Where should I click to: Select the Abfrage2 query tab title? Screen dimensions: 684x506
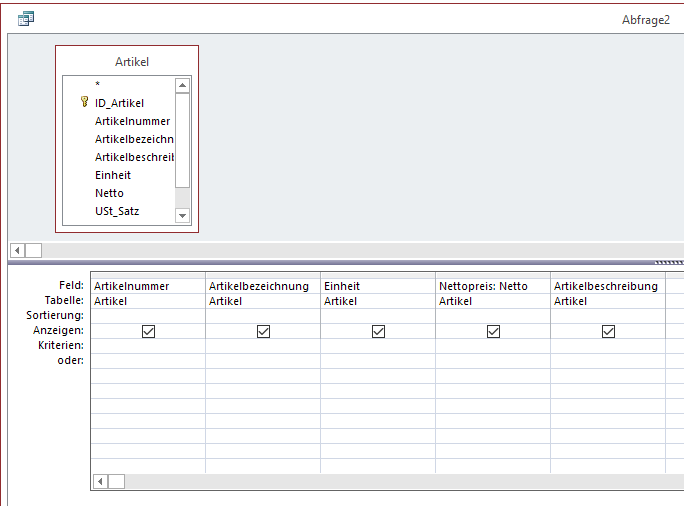646,19
